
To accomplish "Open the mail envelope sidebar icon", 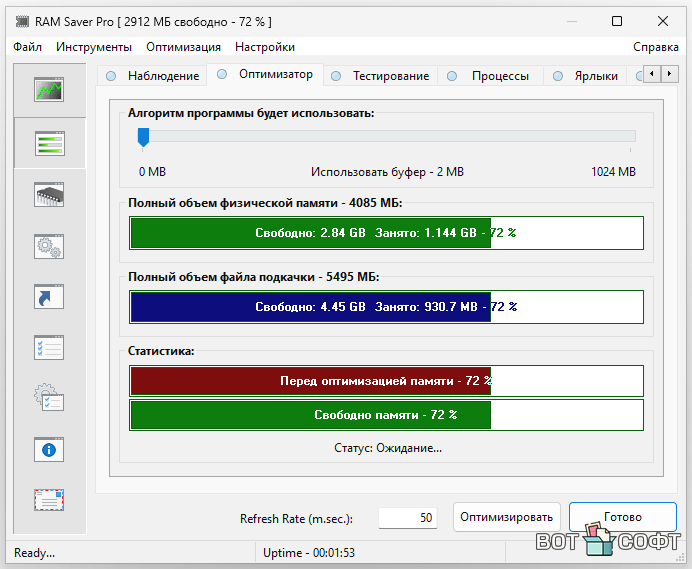I will [49, 500].
